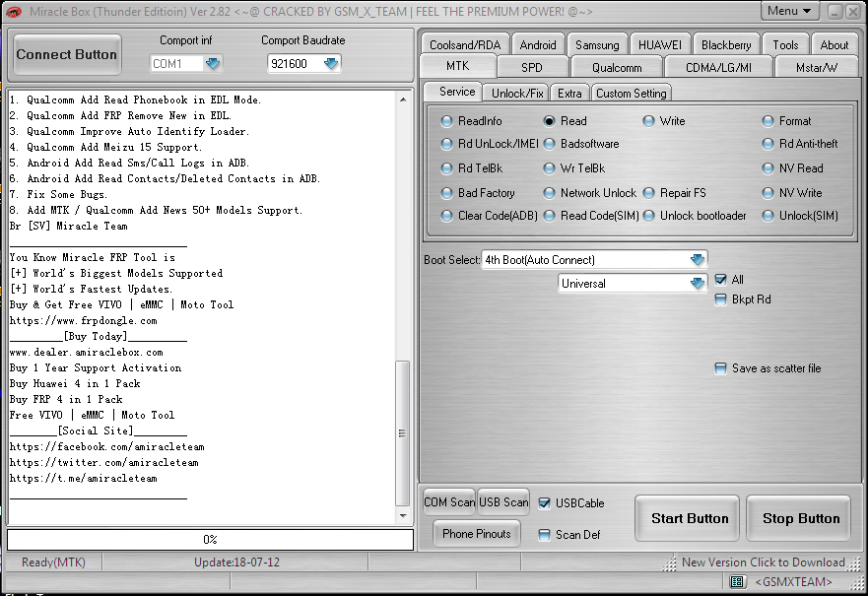
Task: Select the Network Unlock option
Action: tap(549, 193)
